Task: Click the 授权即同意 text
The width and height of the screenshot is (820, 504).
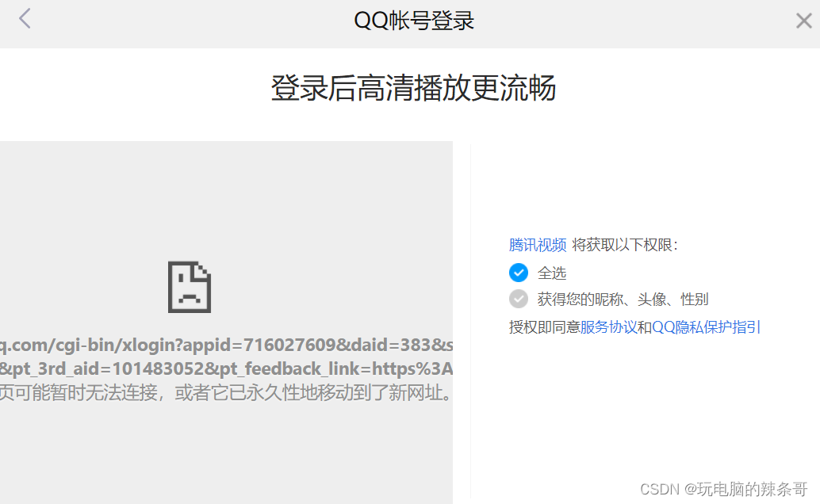Action: [x=544, y=327]
